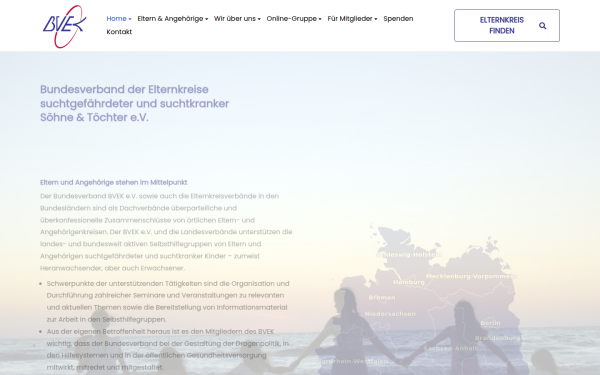Screen dimensions: 600x375
Task: Select Mecklenburg-Vorpommern on the map
Action: pyautogui.click(x=471, y=276)
